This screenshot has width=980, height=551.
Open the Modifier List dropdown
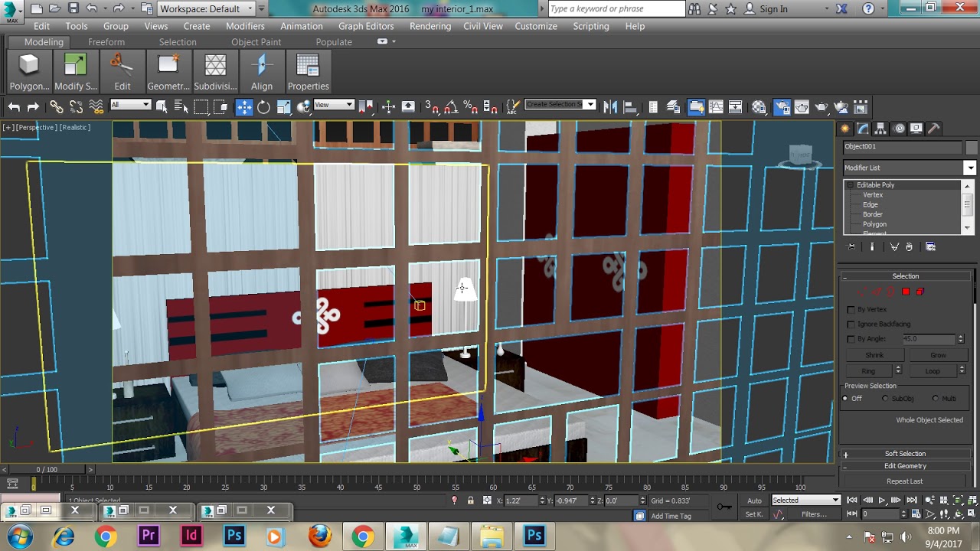click(910, 168)
